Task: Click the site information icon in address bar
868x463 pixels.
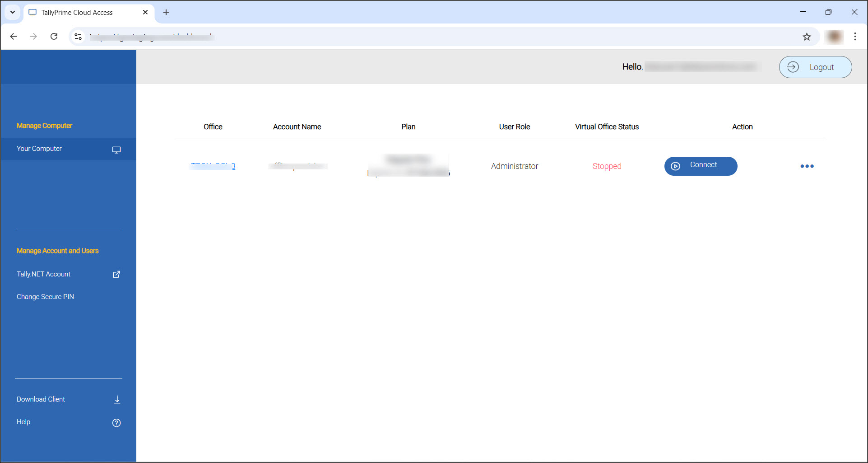Action: click(x=78, y=37)
